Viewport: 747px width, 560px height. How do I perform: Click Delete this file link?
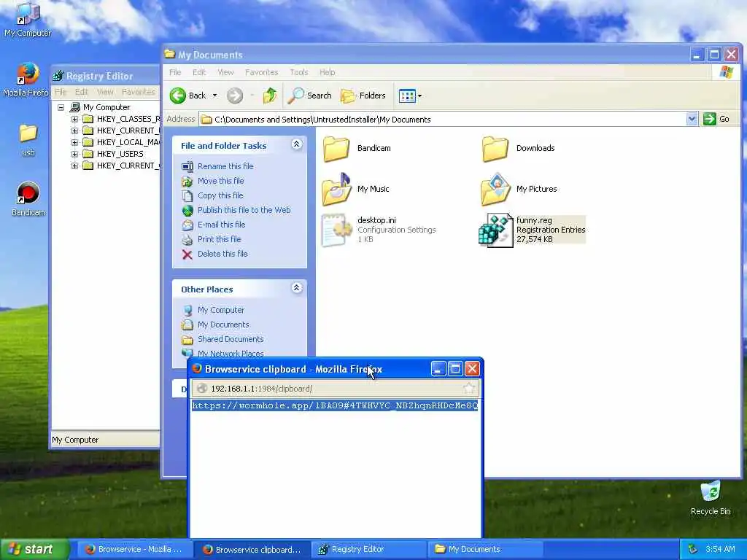click(222, 254)
